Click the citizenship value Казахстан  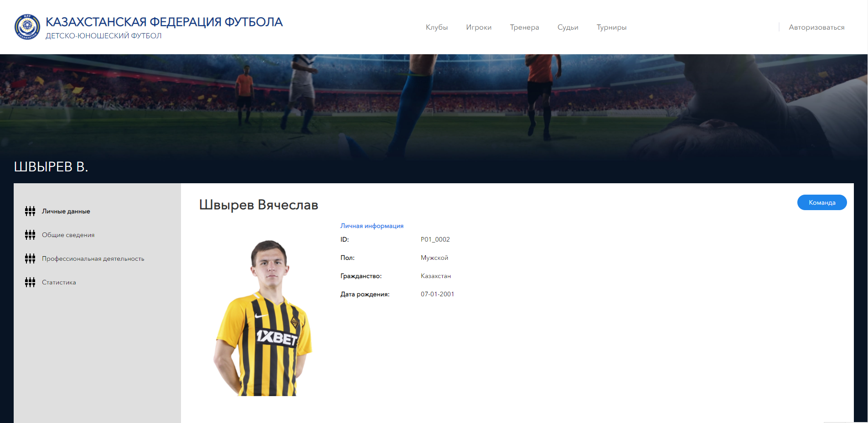pos(436,276)
